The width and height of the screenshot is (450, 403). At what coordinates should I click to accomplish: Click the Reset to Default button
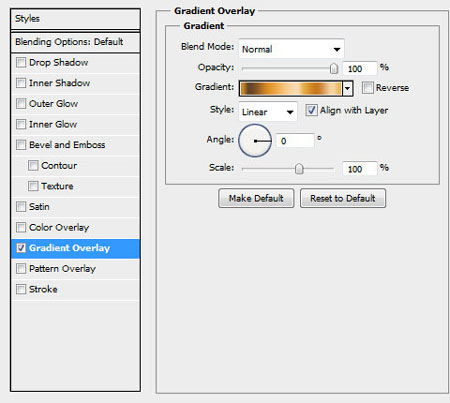343,198
